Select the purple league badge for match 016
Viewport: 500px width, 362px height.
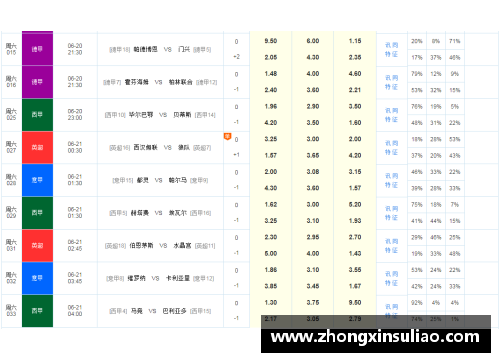(37, 82)
